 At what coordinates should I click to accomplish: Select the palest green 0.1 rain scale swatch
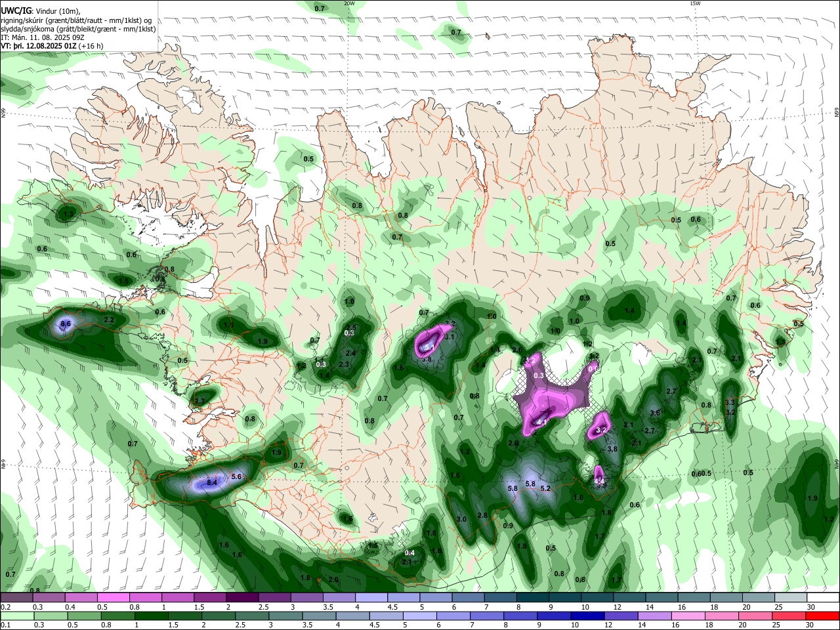16,616
